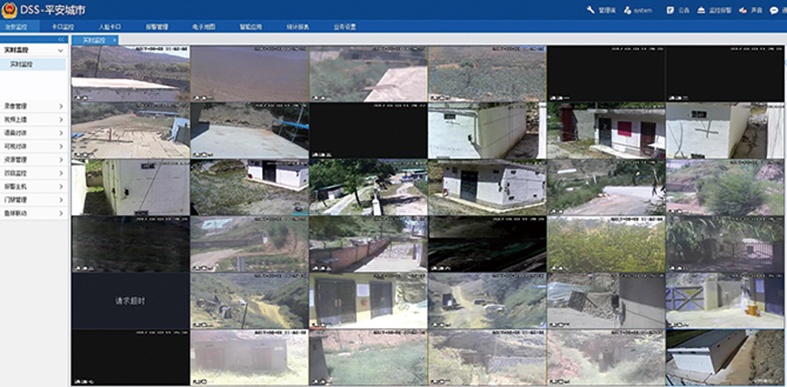Select the red-window building camera feed
This screenshot has width=787, height=387.
pos(606,131)
